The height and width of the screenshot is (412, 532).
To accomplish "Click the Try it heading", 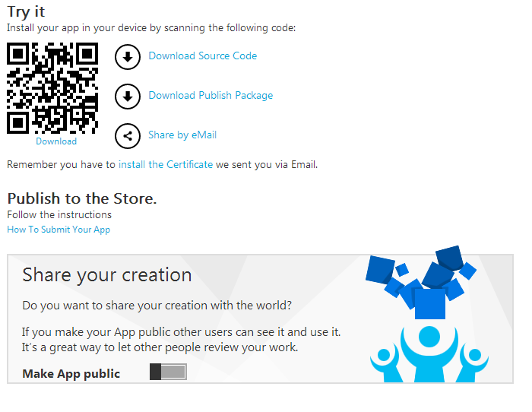I will tap(26, 12).
